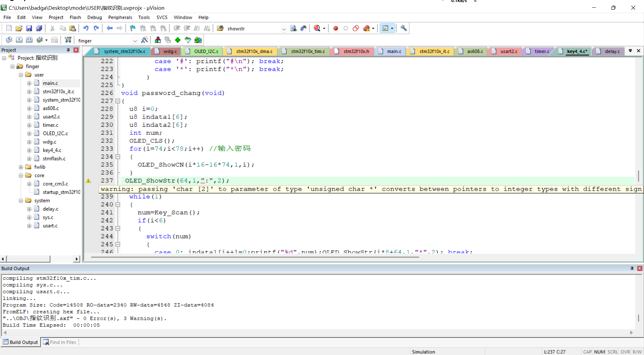Expand main.c dependencies in tree
Image resolution: width=644 pixels, height=355 pixels.
[x=29, y=83]
